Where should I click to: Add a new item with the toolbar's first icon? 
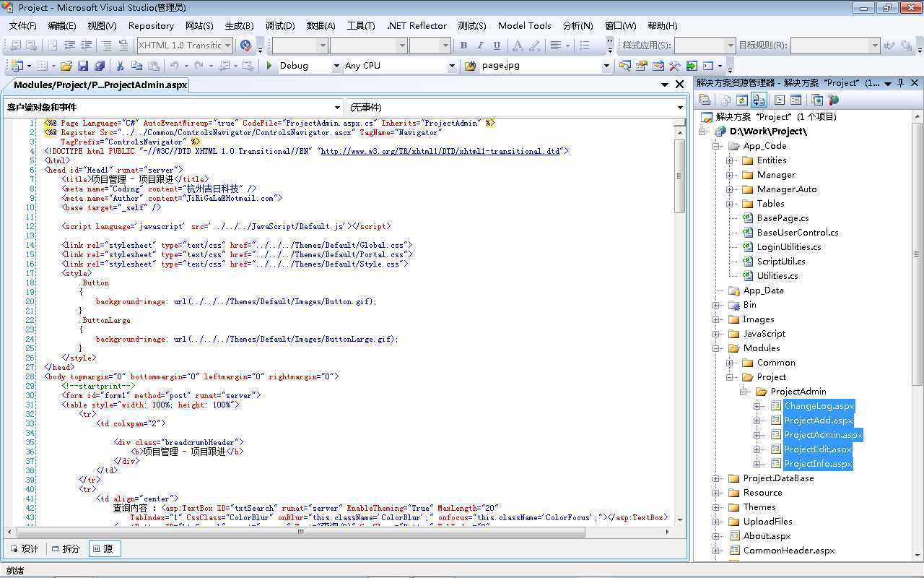[x=17, y=66]
